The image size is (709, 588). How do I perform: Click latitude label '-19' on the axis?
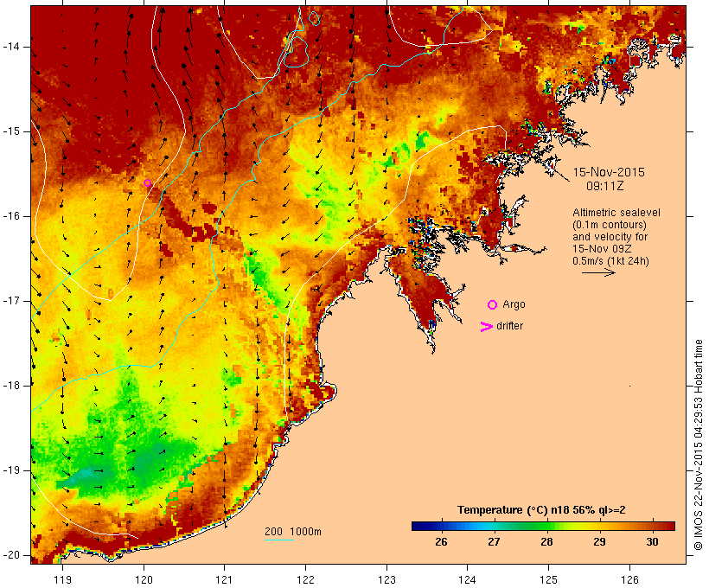[11, 470]
